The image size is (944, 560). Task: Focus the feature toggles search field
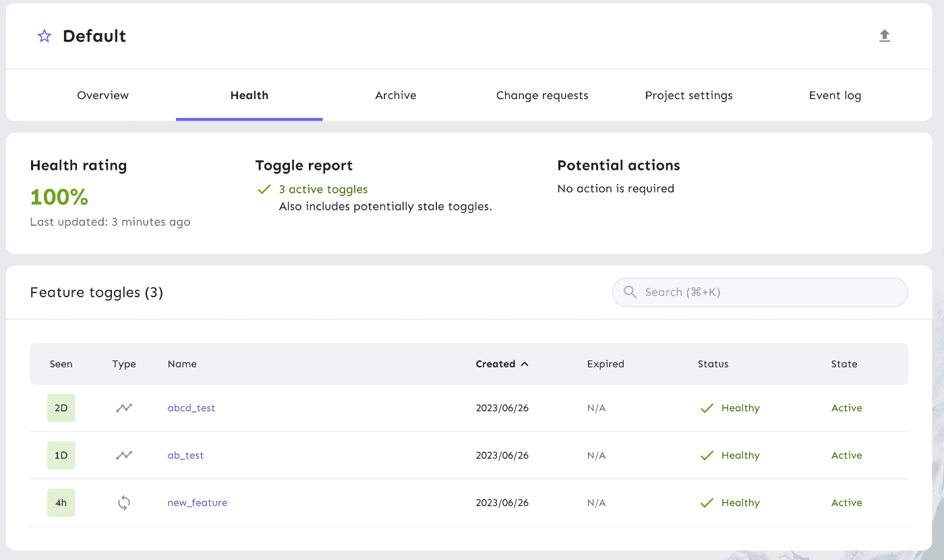click(769, 292)
